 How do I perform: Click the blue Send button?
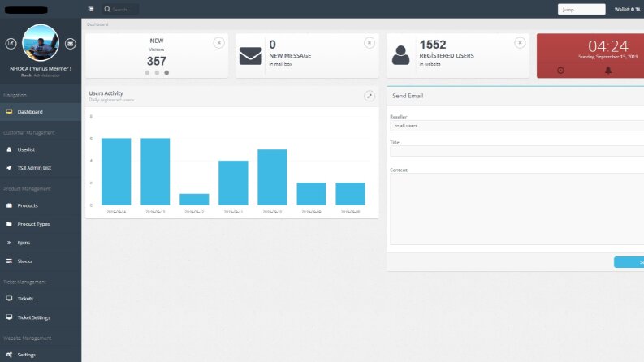pos(629,262)
